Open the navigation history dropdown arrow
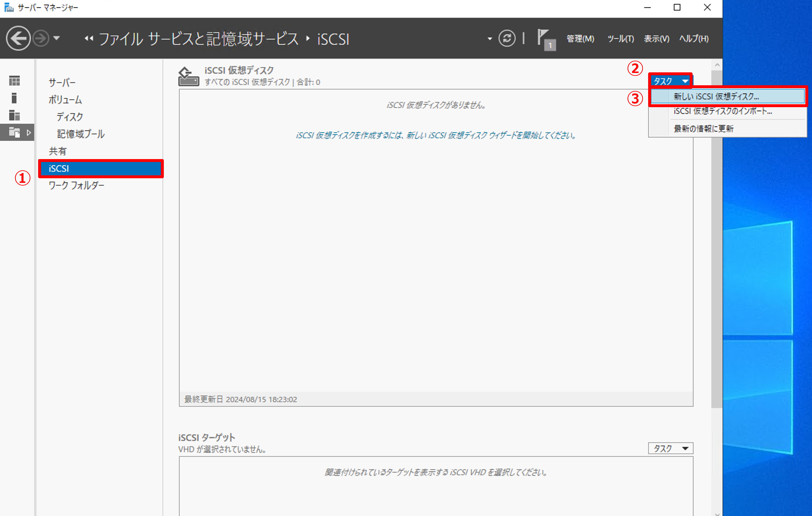Screen dimensions: 812x516 coord(57,38)
